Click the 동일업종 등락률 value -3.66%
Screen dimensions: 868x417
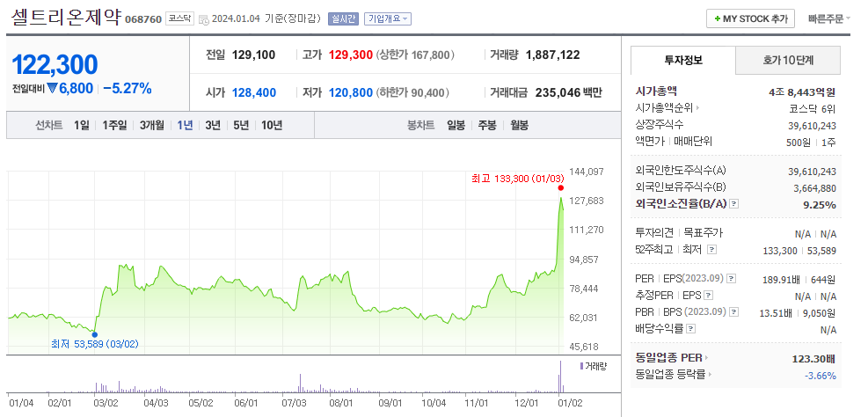coord(820,376)
